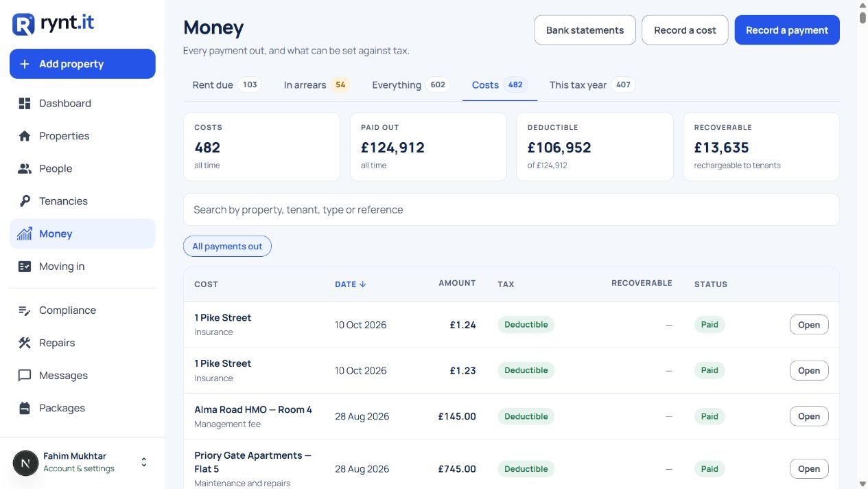Image resolution: width=868 pixels, height=489 pixels.
Task: Open the £1.24 Pike Street insurance cost
Action: click(809, 325)
